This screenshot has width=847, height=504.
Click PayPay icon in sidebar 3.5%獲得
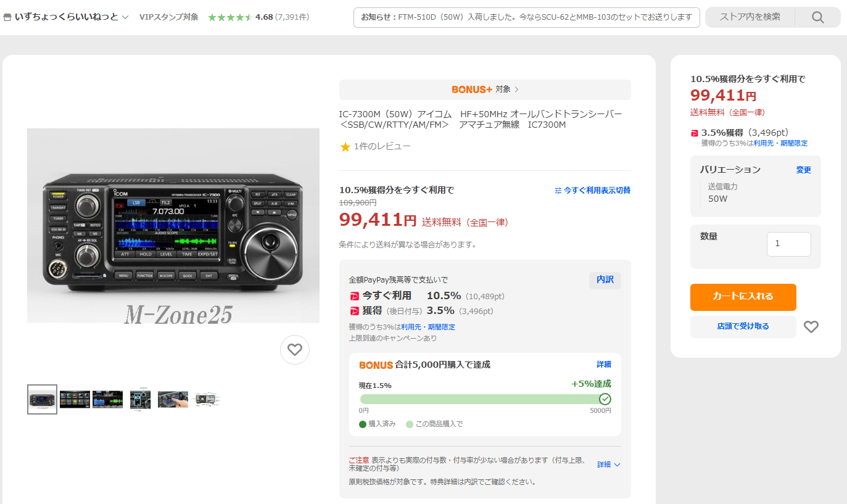pos(695,133)
